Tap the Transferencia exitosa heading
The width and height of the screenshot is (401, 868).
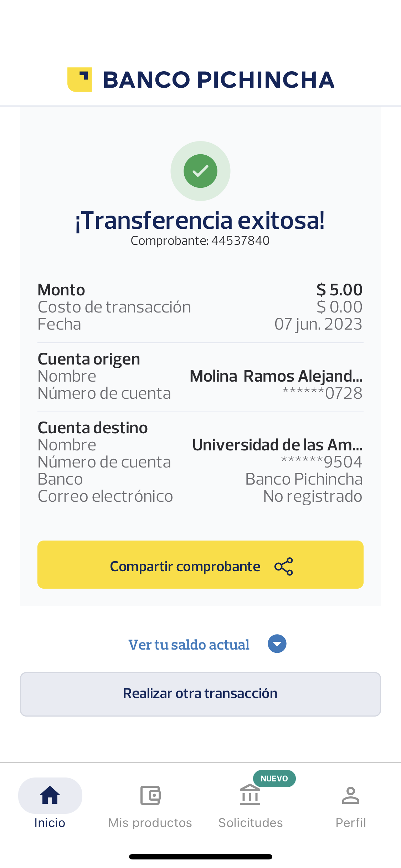tap(200, 220)
